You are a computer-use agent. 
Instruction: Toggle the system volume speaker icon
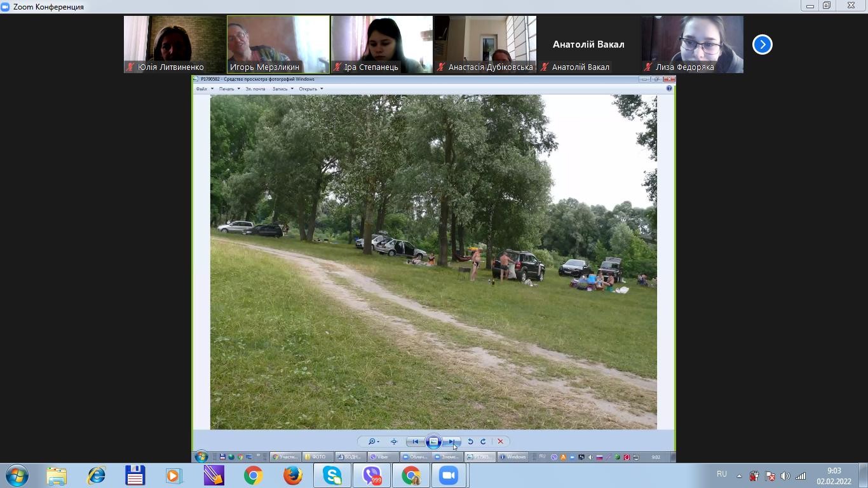(x=785, y=476)
